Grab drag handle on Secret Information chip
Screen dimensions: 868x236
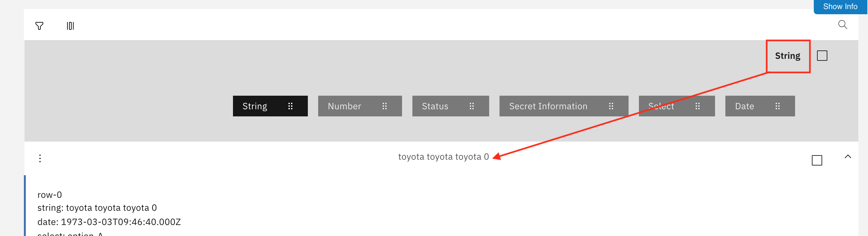point(611,106)
